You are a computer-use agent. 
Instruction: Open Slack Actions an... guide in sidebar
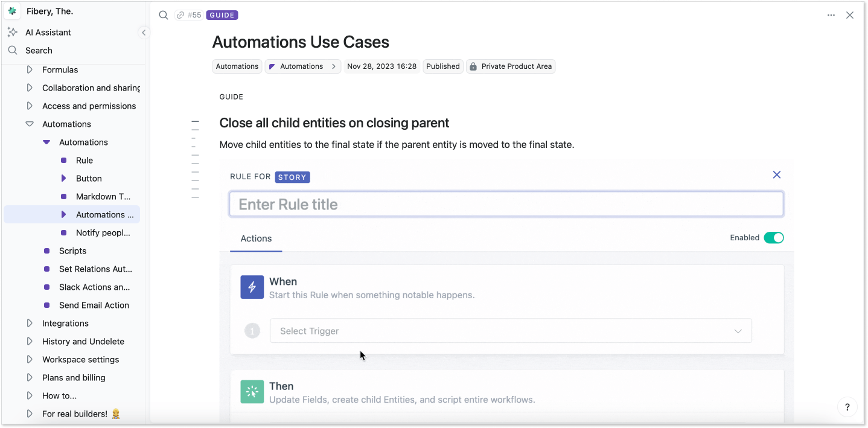(x=94, y=287)
